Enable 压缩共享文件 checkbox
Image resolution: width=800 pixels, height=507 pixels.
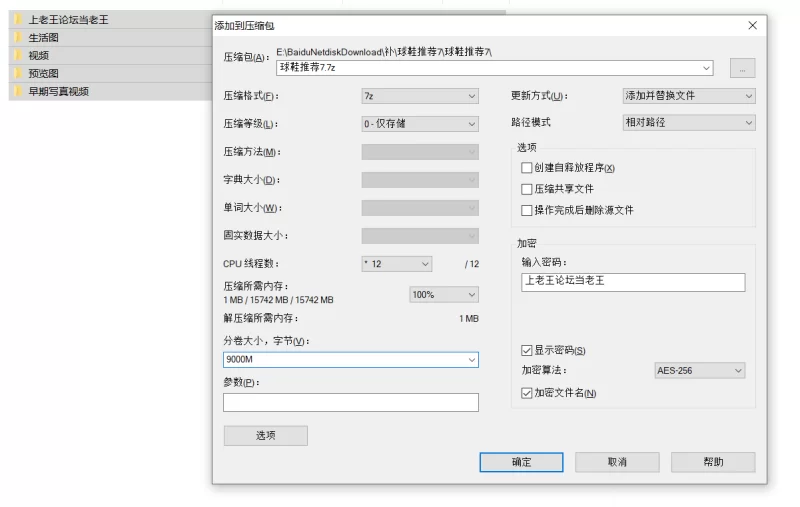point(527,189)
